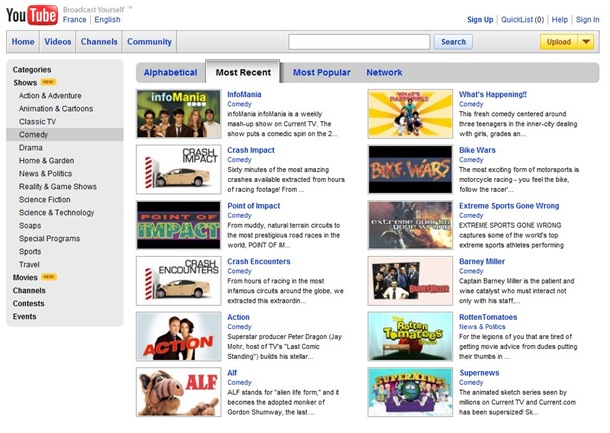
Task: Click the yellow Upload button
Action: 559,42
